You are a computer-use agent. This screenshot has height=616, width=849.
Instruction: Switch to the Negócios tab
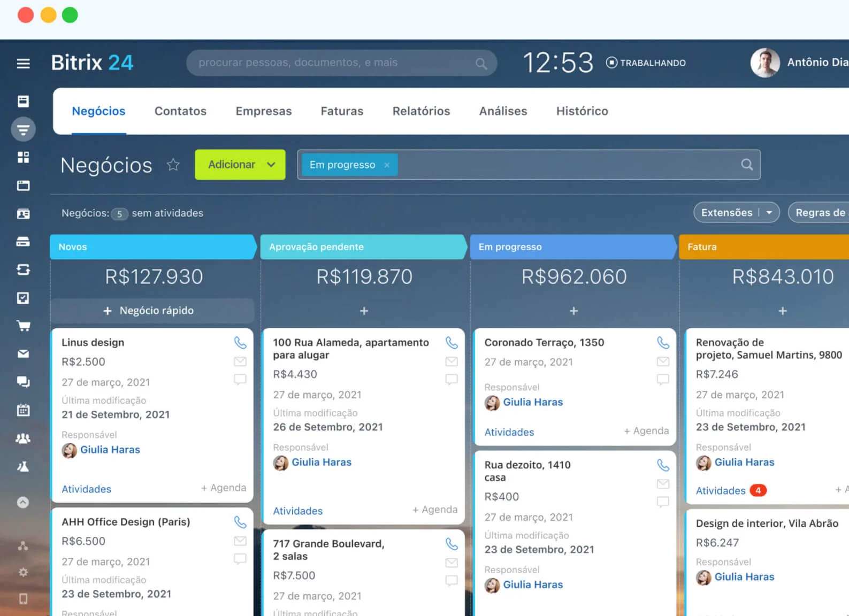click(x=98, y=111)
